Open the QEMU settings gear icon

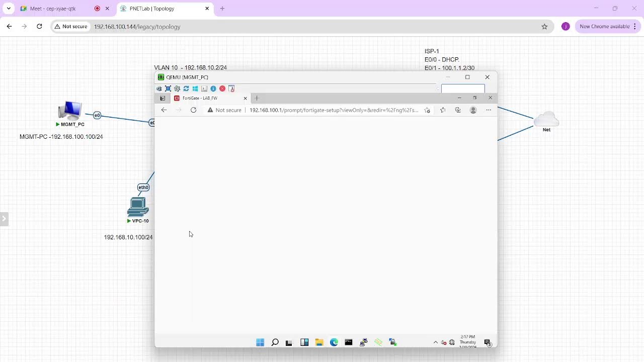pos(177,88)
